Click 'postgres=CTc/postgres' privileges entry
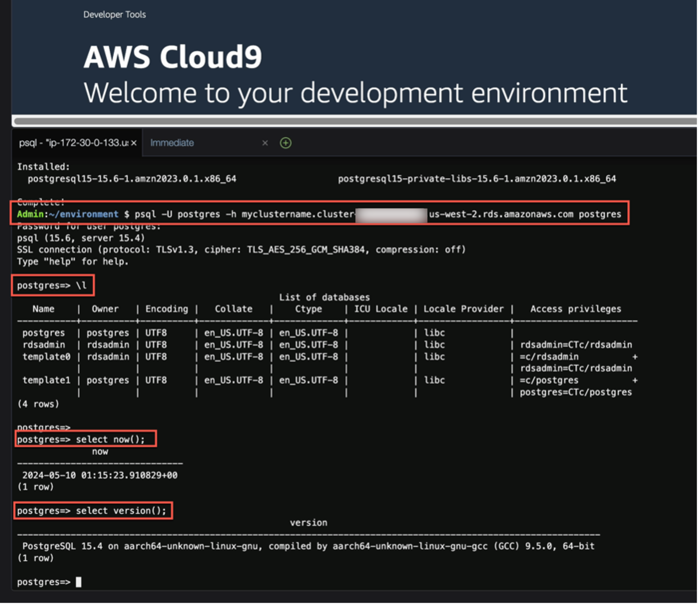 pos(576,392)
